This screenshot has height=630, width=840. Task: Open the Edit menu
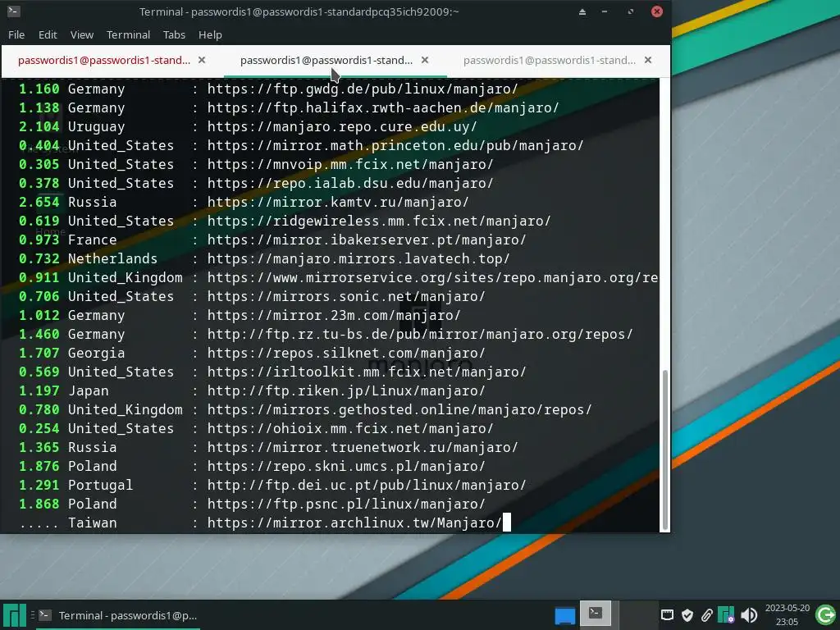(48, 34)
